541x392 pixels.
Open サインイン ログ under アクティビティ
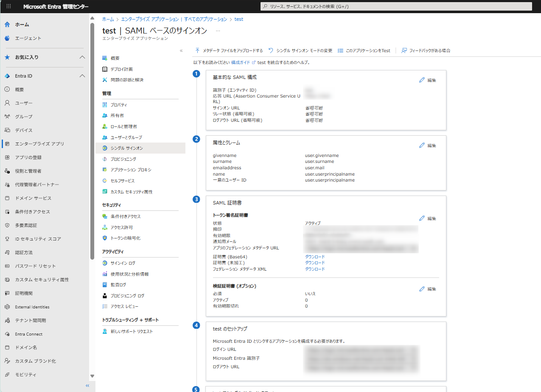(123, 263)
